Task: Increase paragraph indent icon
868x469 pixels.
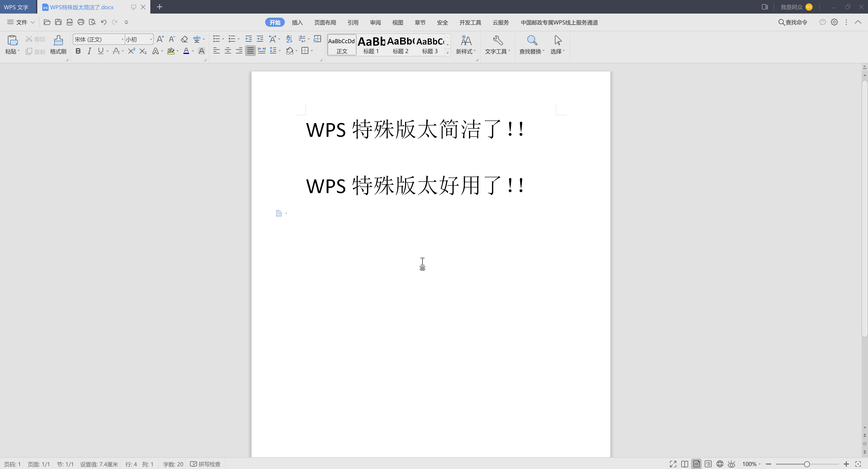Action: 260,39
